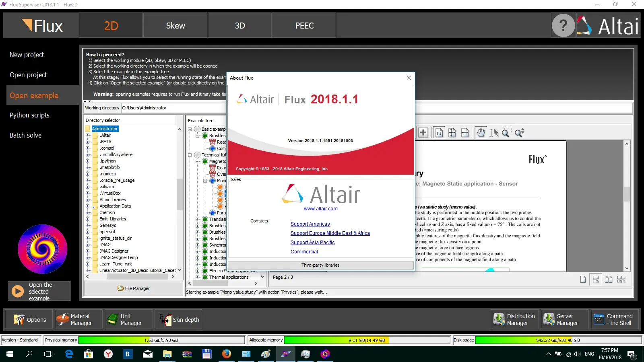Choose the fit whole page icon

click(452, 133)
